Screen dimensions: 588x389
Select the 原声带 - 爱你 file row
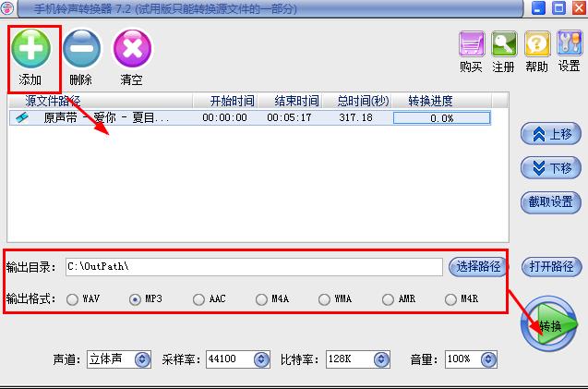point(250,117)
